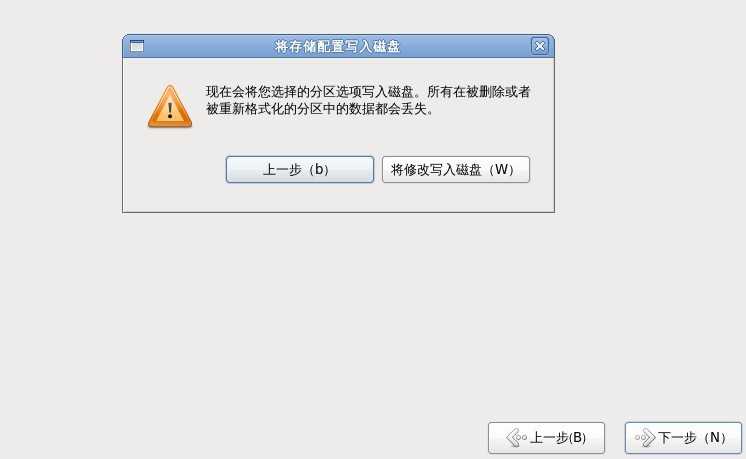The height and width of the screenshot is (459, 746).
Task: Click the warning text line starting with 现在会将您选择
Action: coord(368,91)
